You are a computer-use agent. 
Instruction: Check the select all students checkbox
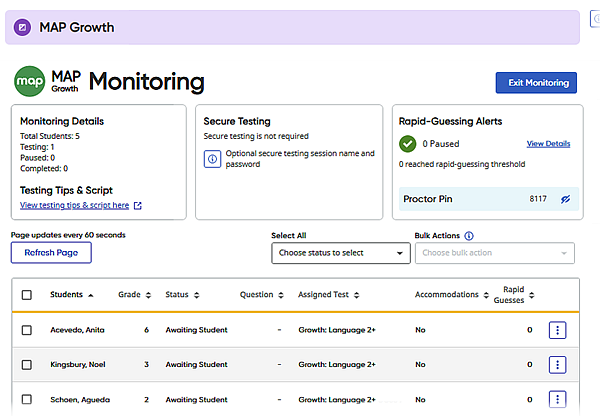coord(26,295)
